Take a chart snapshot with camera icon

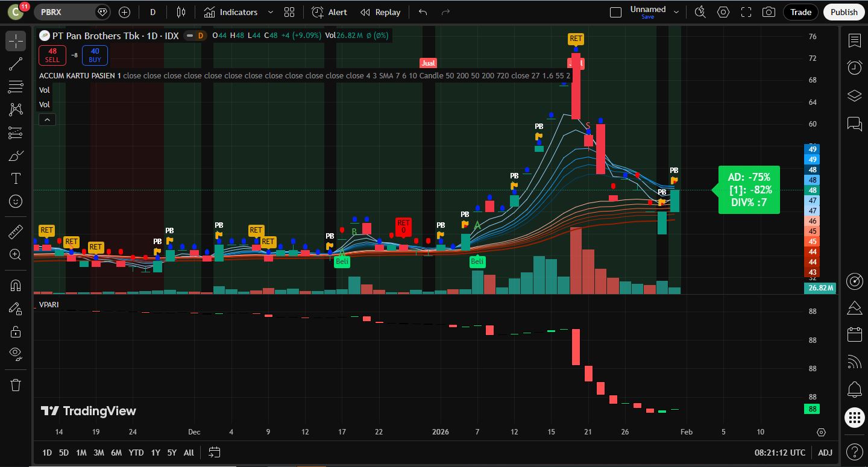(x=769, y=12)
